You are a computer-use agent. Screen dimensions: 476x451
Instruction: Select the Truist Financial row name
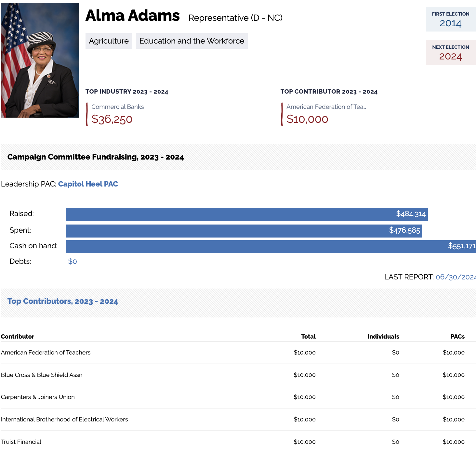(x=21, y=442)
